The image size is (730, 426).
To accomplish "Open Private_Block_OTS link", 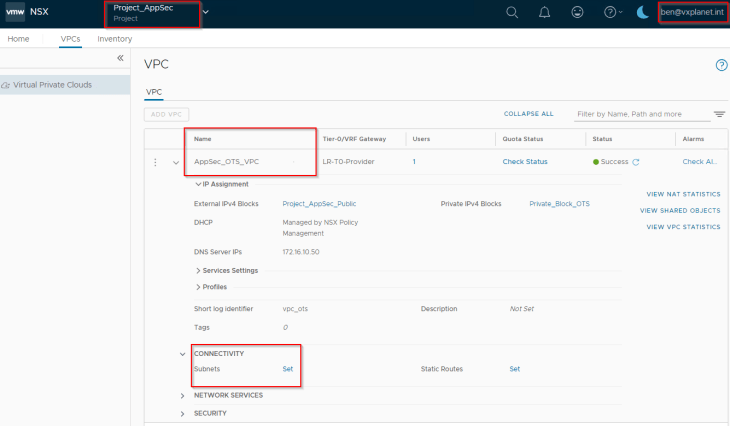I will click(559, 203).
